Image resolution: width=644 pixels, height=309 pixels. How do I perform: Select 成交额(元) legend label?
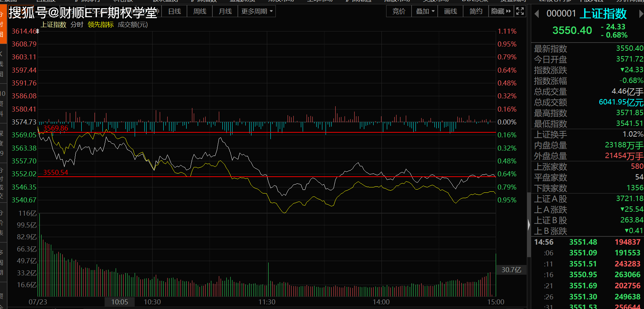click(133, 25)
